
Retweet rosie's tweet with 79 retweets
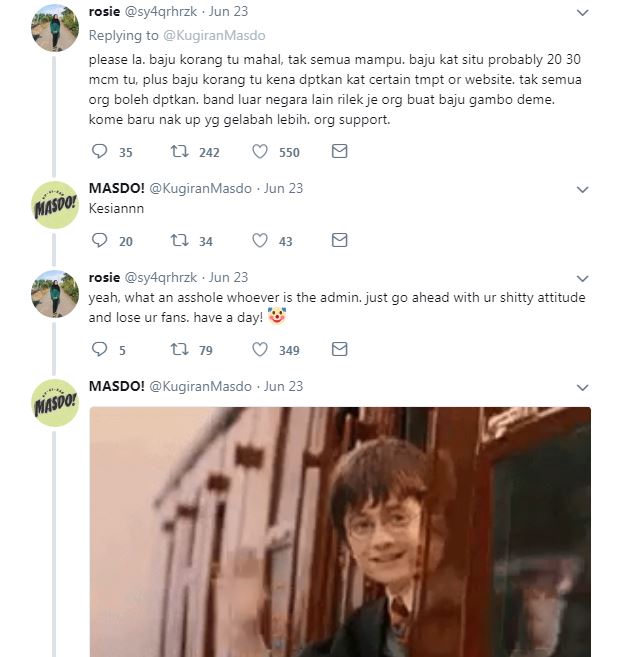tap(180, 350)
